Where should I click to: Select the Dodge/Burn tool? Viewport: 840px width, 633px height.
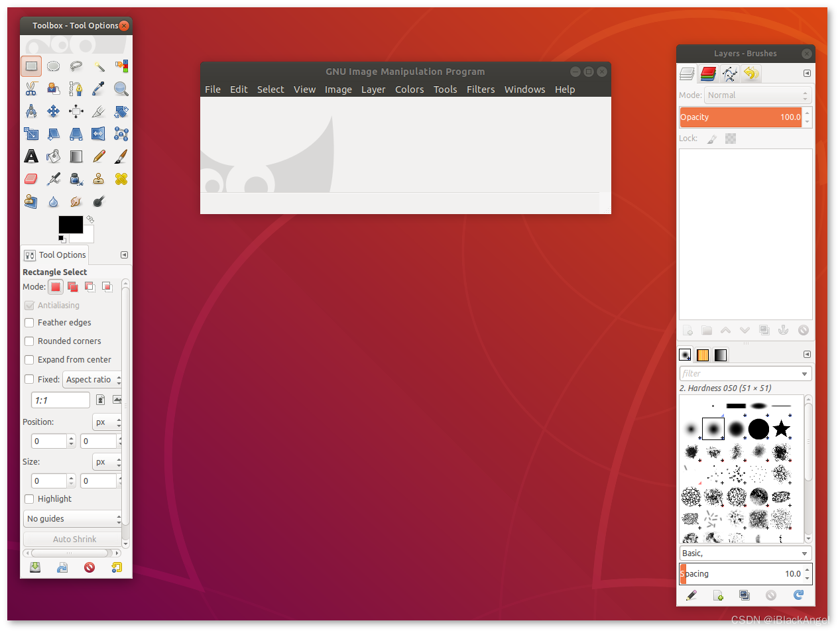[x=99, y=201]
